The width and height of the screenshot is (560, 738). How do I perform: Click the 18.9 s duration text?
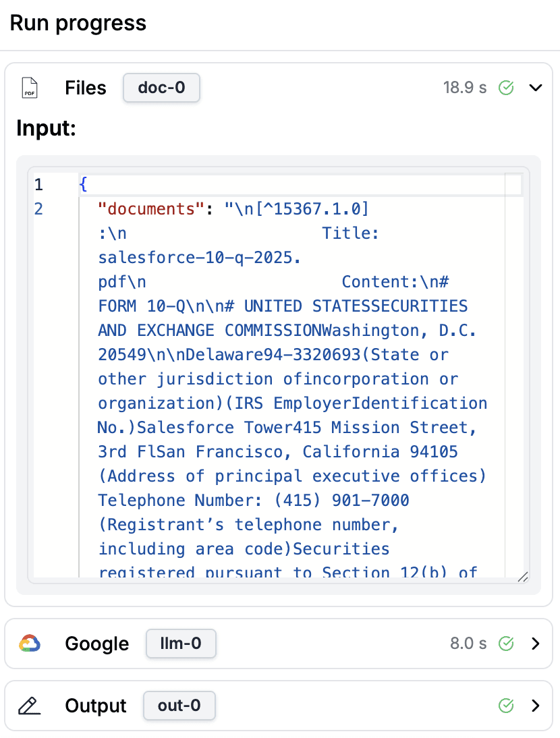[x=465, y=88]
